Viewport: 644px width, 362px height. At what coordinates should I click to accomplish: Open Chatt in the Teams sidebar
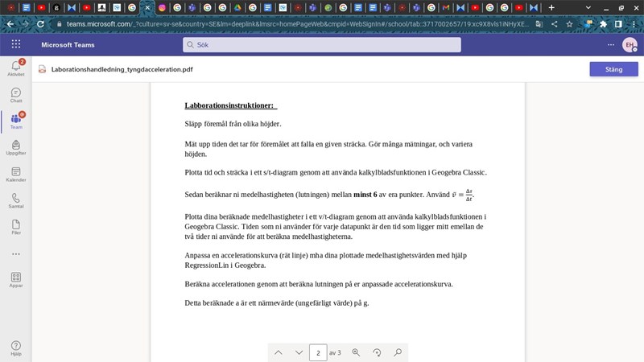(15, 95)
